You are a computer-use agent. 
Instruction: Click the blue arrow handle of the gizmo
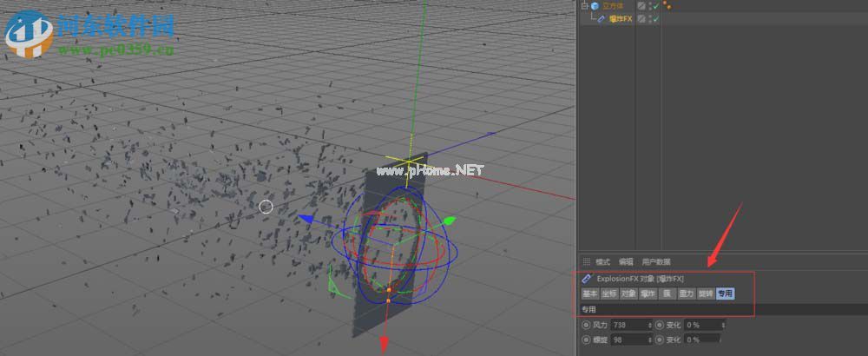306,220
